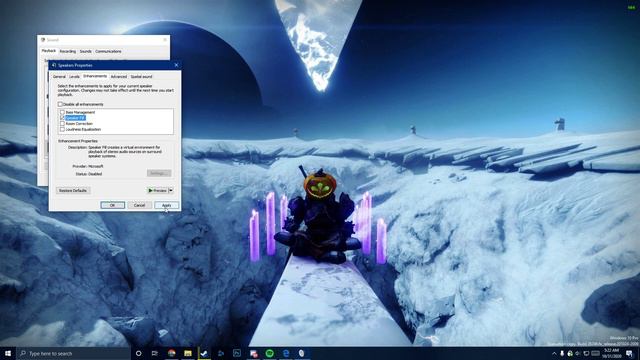
Task: Click the microphone tray icon
Action: 562,353
